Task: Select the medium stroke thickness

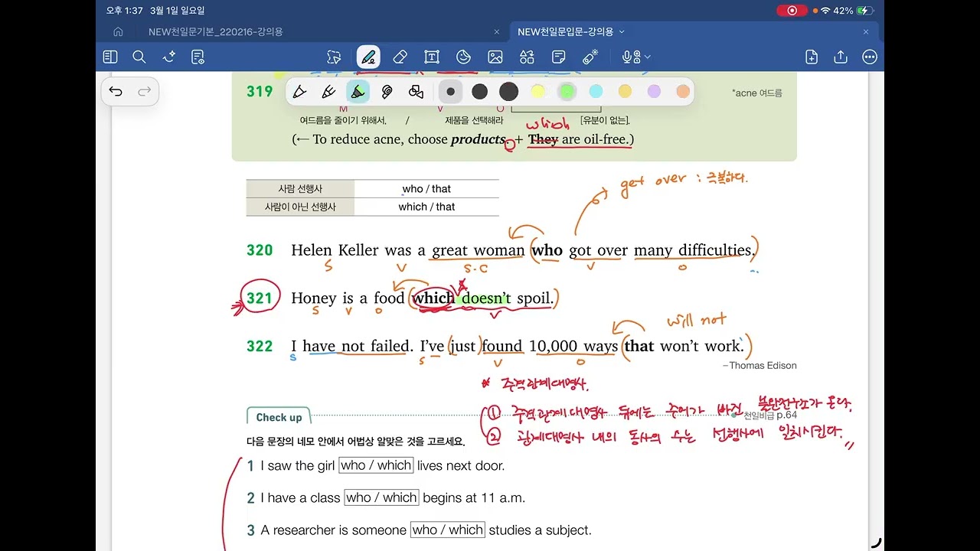Action: (480, 92)
